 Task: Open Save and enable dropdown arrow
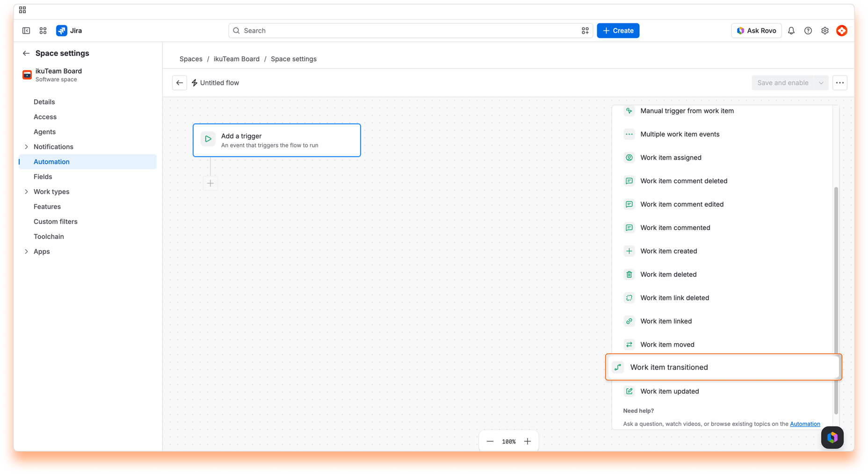click(821, 83)
